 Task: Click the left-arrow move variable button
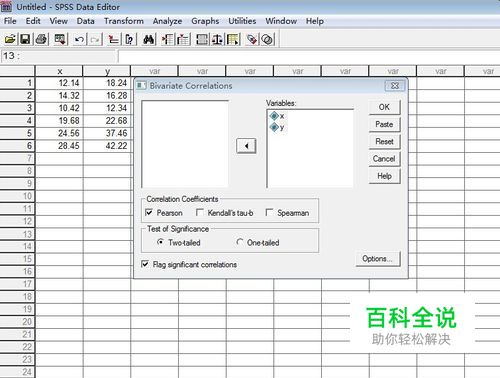pyautogui.click(x=246, y=146)
